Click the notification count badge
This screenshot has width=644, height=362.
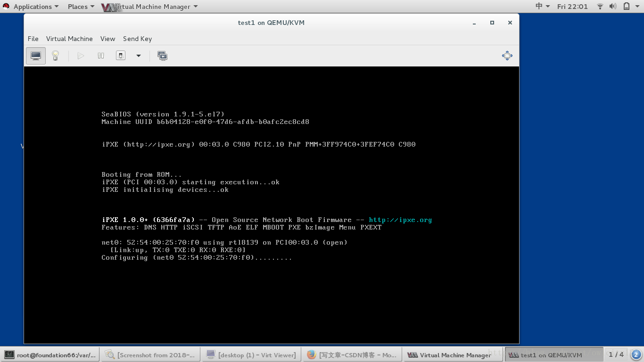point(636,355)
